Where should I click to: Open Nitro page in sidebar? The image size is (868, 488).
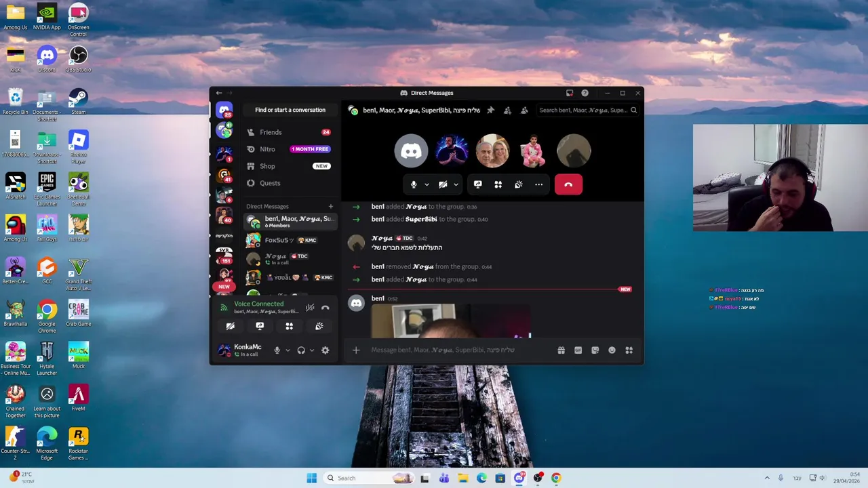289,149
